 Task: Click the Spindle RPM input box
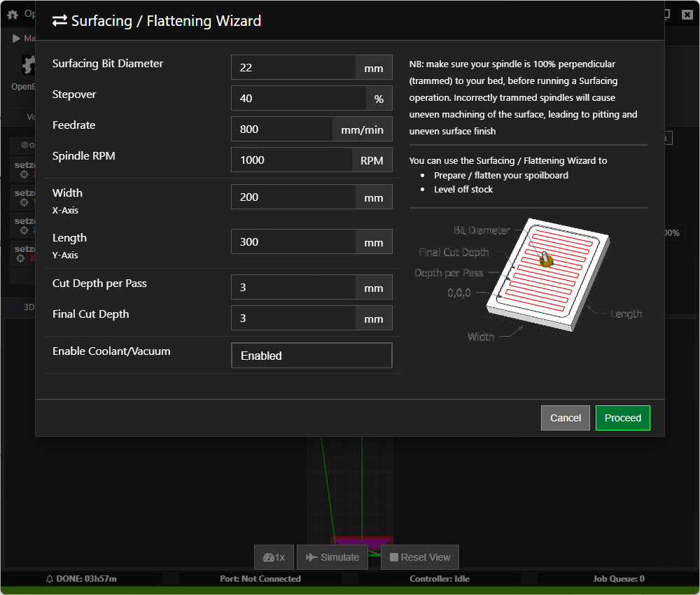click(x=291, y=160)
